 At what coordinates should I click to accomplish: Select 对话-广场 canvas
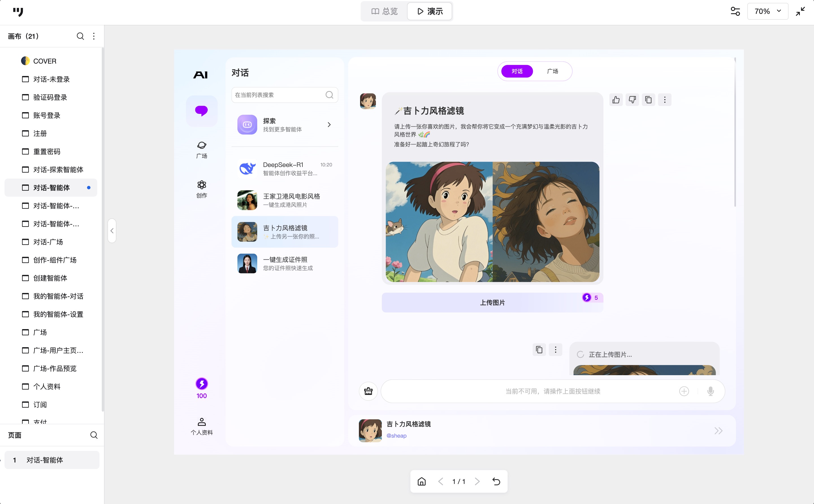51,242
